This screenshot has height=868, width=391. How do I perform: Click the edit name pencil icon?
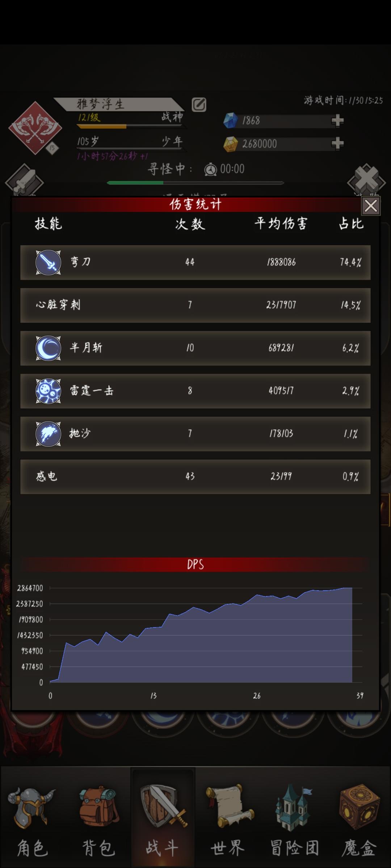click(x=199, y=105)
